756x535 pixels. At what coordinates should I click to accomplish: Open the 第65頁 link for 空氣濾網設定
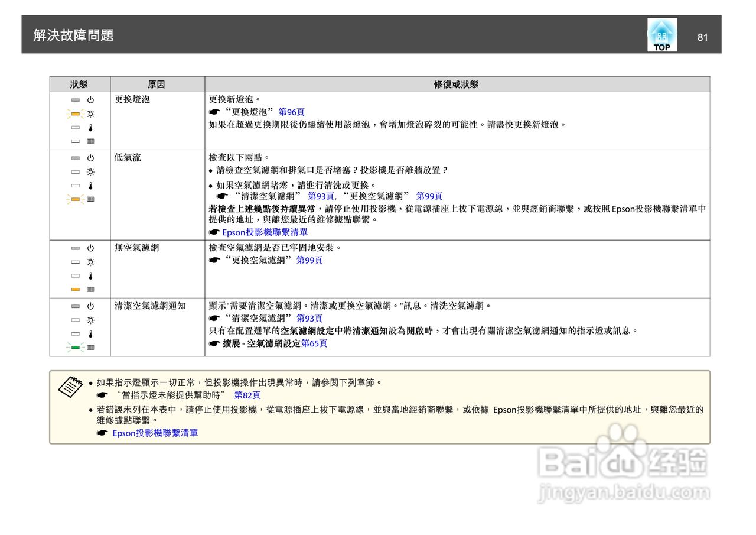[314, 343]
